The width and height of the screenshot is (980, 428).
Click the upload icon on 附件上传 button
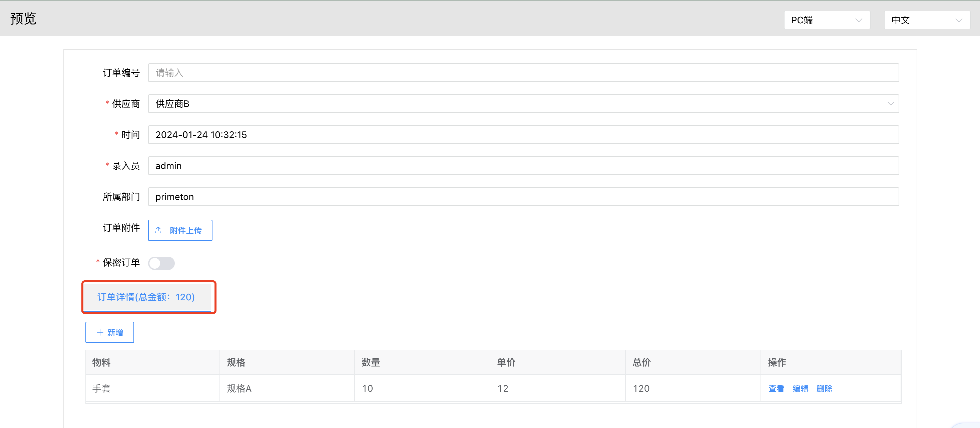tap(158, 230)
